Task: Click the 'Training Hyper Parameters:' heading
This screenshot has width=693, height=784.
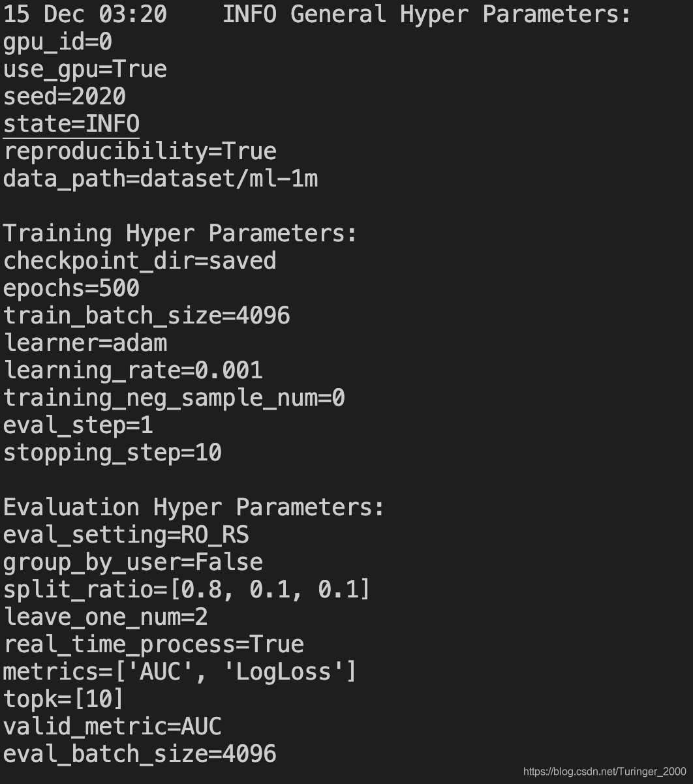Action: click(x=181, y=234)
